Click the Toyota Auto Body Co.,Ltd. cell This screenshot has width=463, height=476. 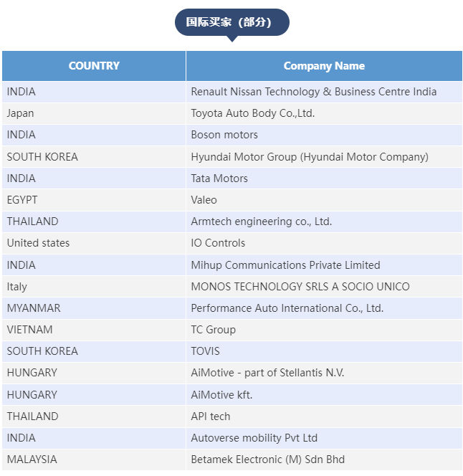(x=252, y=113)
